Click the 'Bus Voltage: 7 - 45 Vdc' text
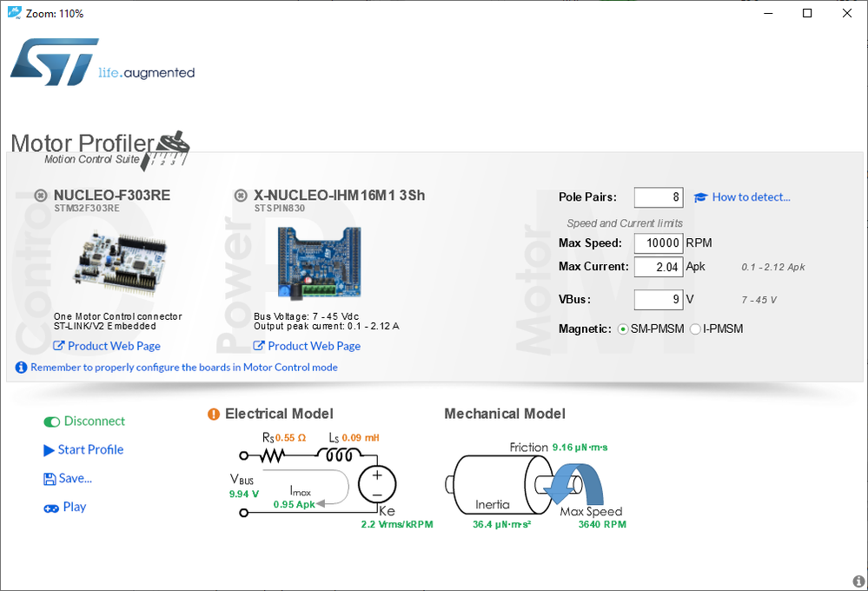The height and width of the screenshot is (591, 868). coord(307,316)
